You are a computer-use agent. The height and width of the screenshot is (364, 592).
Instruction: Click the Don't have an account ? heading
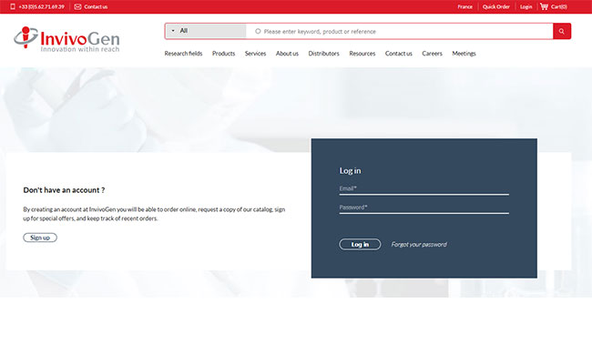(x=64, y=190)
